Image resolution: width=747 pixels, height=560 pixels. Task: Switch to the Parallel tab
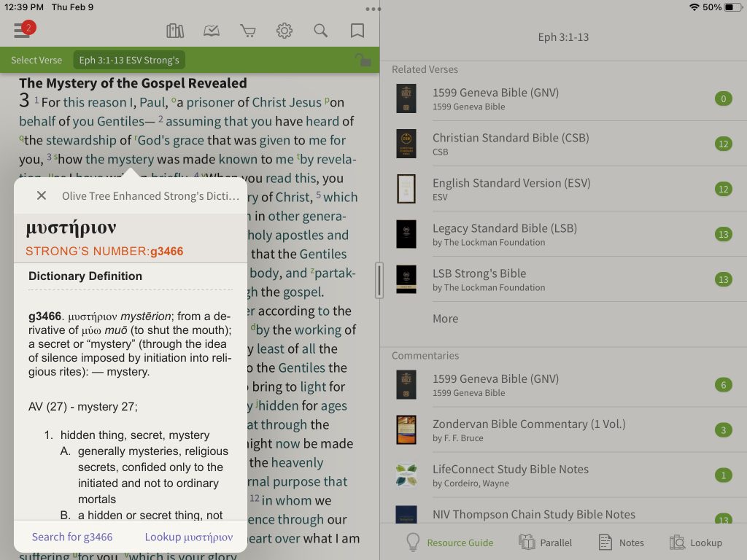point(545,542)
